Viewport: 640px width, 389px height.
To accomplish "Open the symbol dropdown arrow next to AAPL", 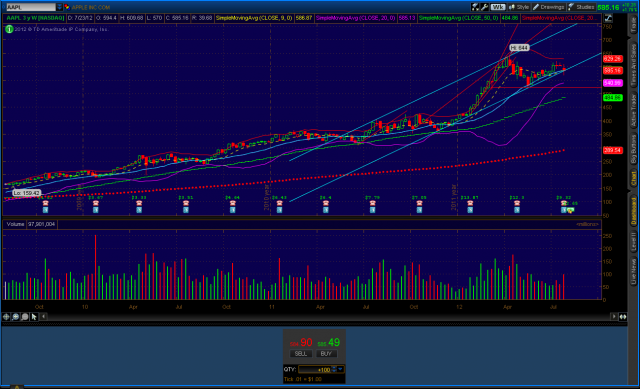I will point(59,7).
